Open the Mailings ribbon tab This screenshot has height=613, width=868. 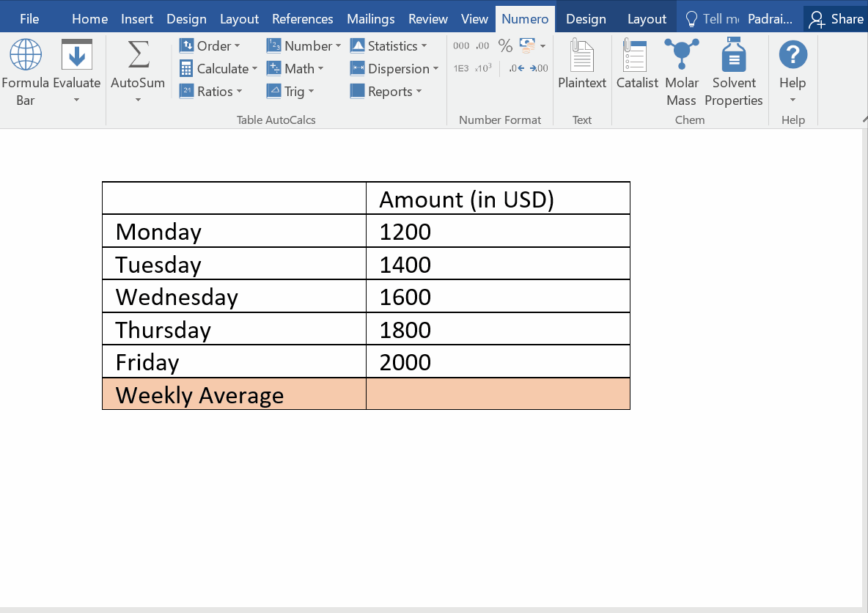[x=370, y=19]
